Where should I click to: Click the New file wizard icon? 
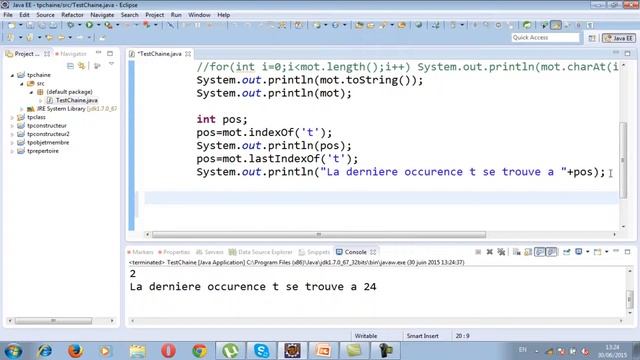(x=11, y=25)
